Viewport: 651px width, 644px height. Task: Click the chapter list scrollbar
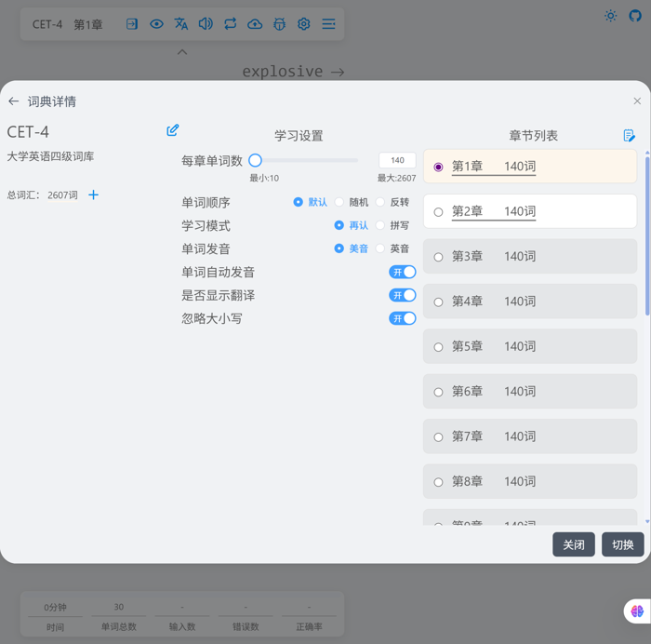click(x=647, y=235)
